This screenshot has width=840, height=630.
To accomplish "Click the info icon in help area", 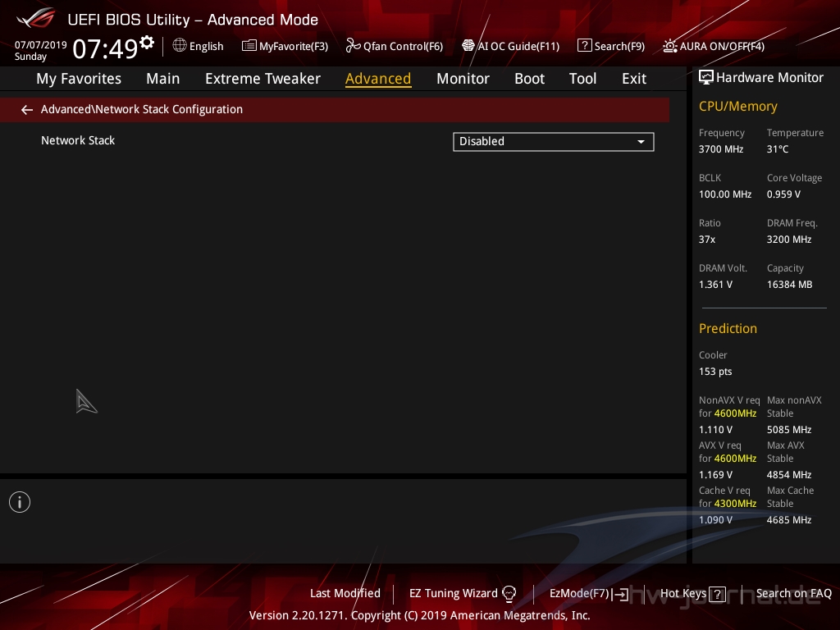I will click(20, 502).
